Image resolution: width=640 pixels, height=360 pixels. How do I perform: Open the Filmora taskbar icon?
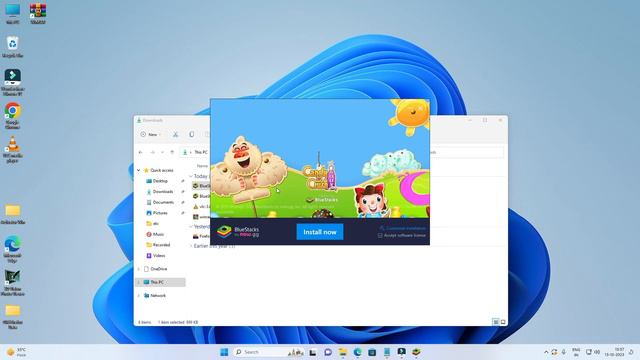[x=402, y=352]
